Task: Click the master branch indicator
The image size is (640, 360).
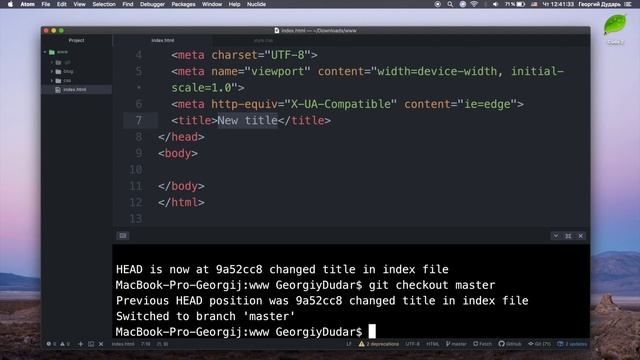Action: (456, 344)
